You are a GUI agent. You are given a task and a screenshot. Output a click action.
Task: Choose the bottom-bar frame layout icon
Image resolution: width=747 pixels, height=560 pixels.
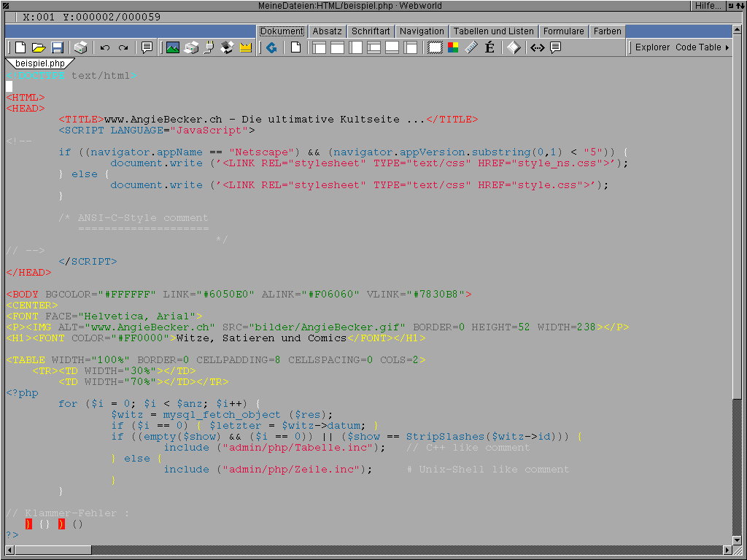(x=392, y=47)
